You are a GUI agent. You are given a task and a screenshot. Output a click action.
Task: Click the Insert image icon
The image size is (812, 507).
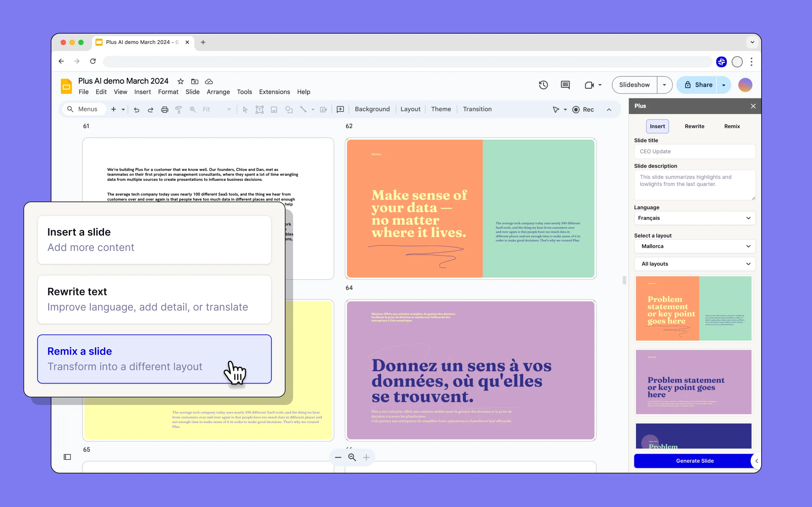tap(274, 109)
